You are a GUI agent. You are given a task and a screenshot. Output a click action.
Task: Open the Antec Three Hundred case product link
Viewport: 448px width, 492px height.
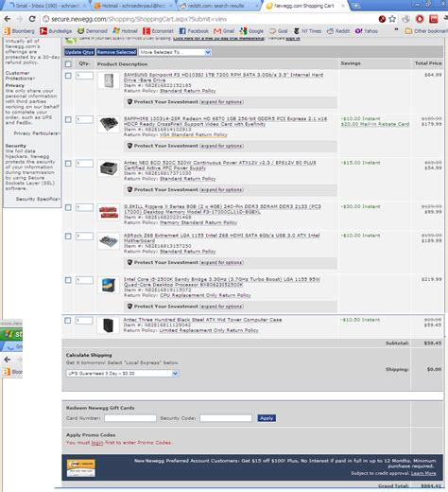(x=202, y=320)
